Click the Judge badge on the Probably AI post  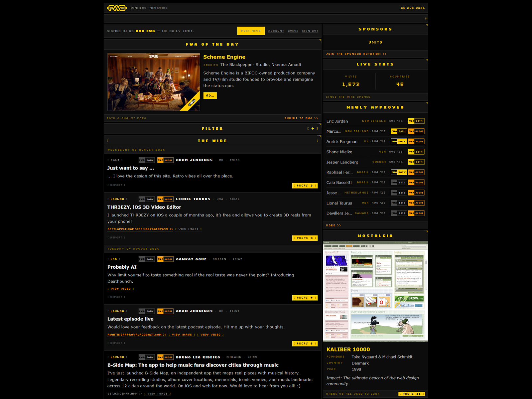point(165,259)
